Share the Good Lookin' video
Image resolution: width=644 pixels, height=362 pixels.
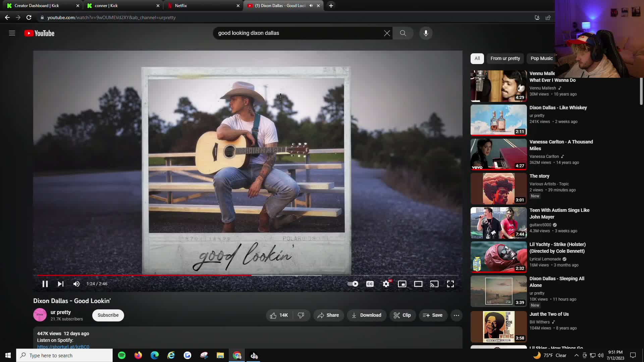pyautogui.click(x=328, y=315)
